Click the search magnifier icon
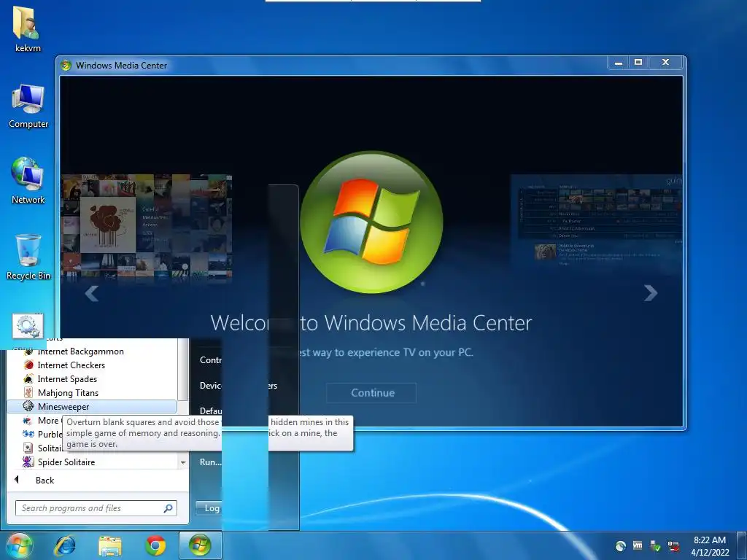747x560 pixels. (169, 508)
